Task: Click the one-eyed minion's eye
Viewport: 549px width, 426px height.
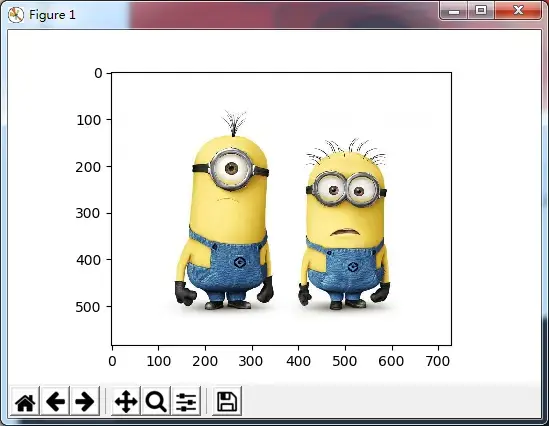Action: pos(231,169)
